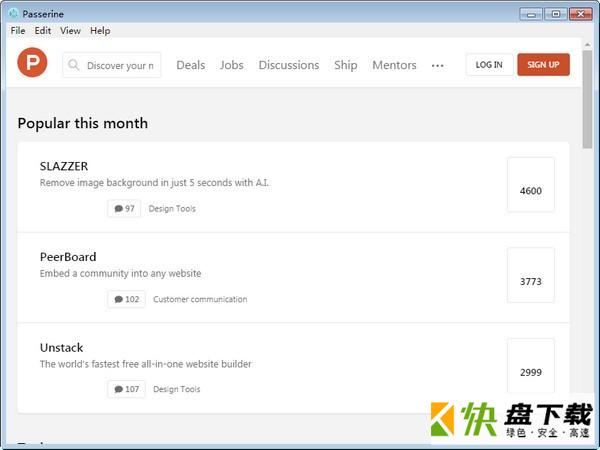Maximize the Passerine window

click(x=556, y=14)
